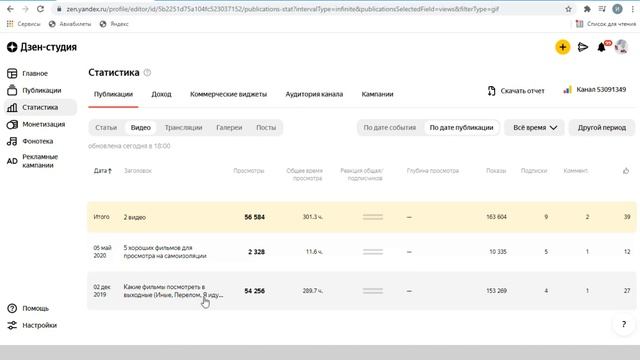
Task: Filter by Статьи publication type
Action: pyautogui.click(x=106, y=128)
